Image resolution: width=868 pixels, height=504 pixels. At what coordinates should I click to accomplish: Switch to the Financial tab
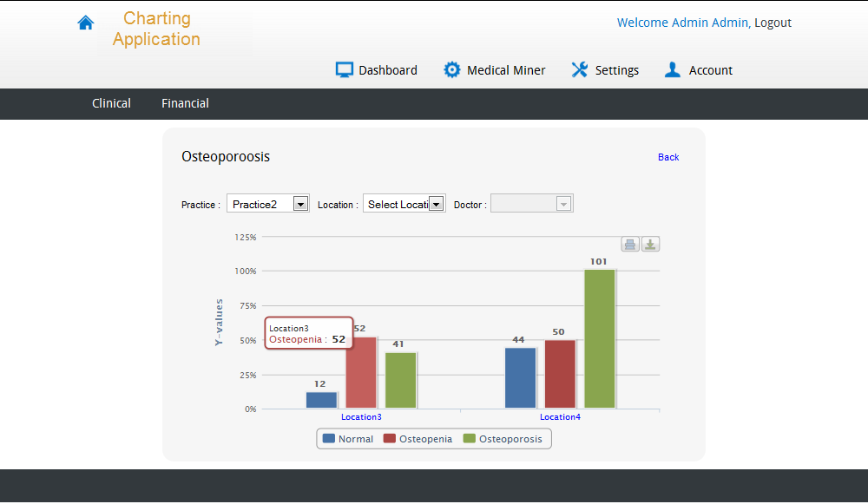pyautogui.click(x=185, y=103)
